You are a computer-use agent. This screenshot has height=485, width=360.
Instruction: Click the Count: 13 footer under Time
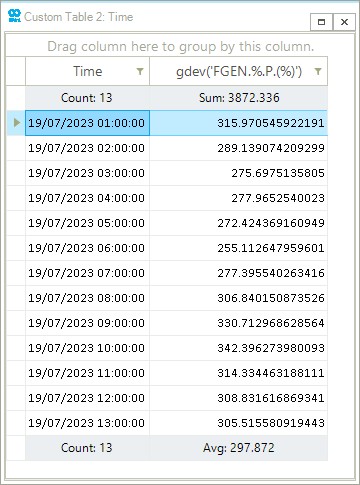click(x=87, y=448)
